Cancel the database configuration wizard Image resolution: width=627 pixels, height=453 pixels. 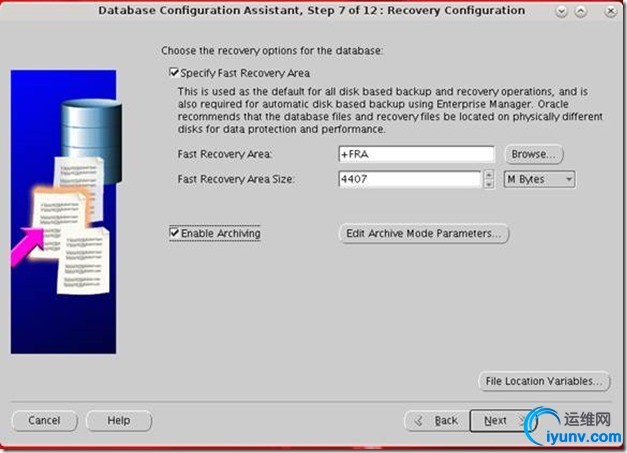coord(44,421)
